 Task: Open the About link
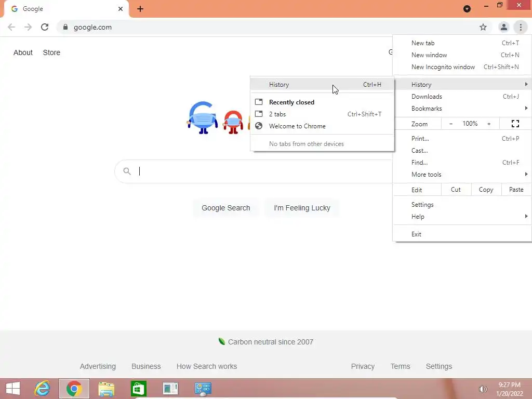pyautogui.click(x=23, y=52)
